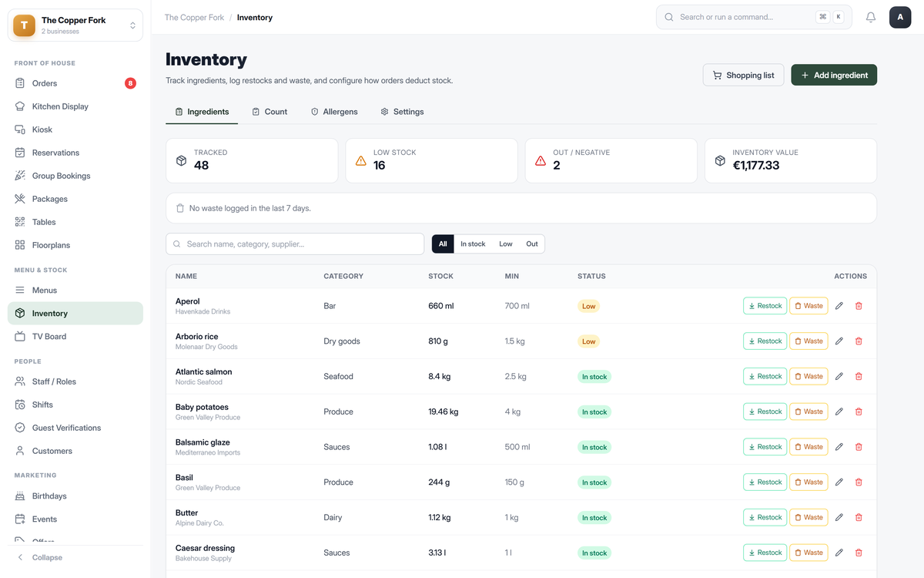Open Packages in the sidebar
924x578 pixels.
(75, 199)
